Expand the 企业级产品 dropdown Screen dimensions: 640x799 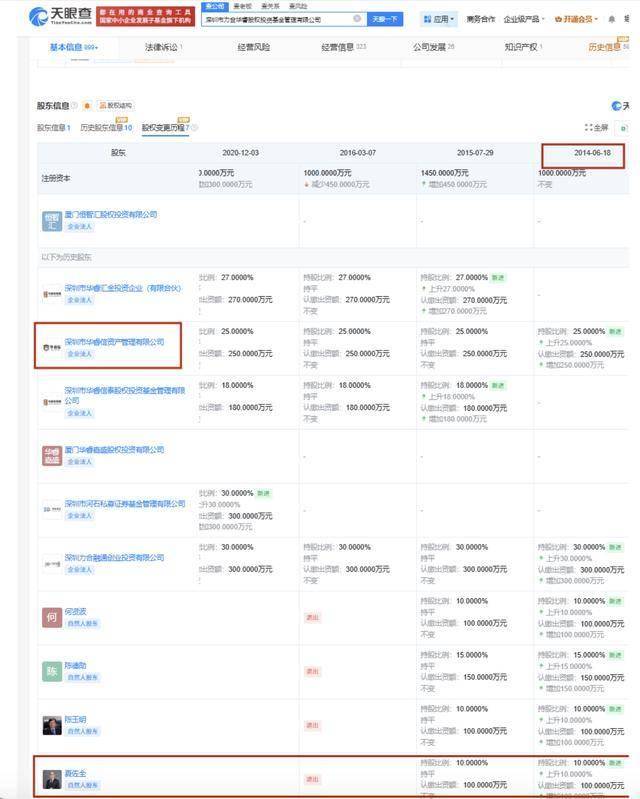[524, 19]
